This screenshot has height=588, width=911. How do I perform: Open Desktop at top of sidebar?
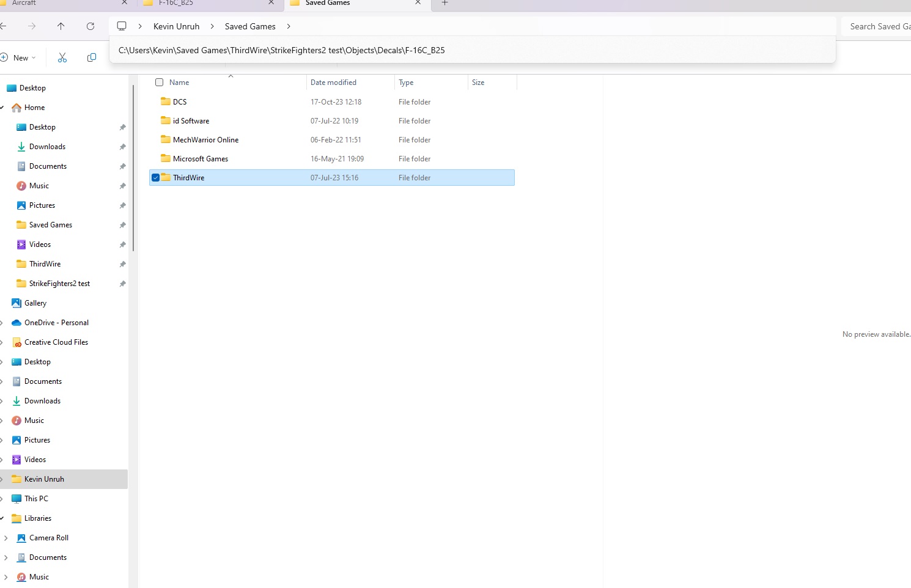pyautogui.click(x=32, y=88)
